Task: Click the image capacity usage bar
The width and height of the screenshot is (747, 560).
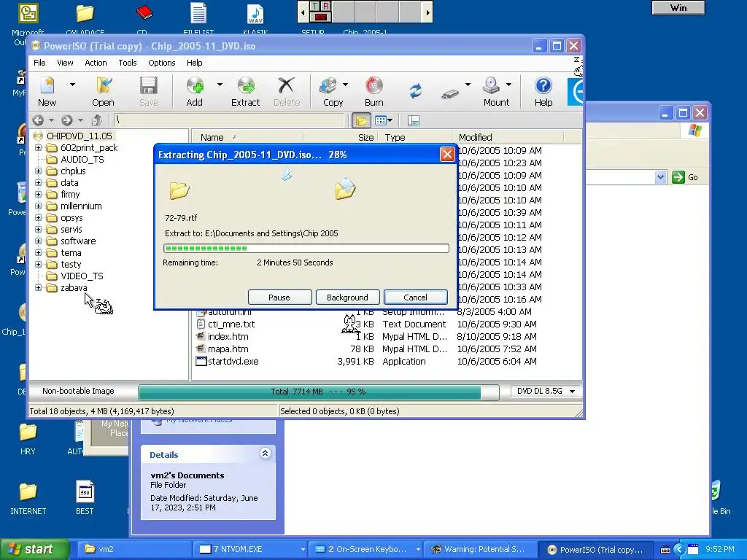Action: tap(318, 392)
